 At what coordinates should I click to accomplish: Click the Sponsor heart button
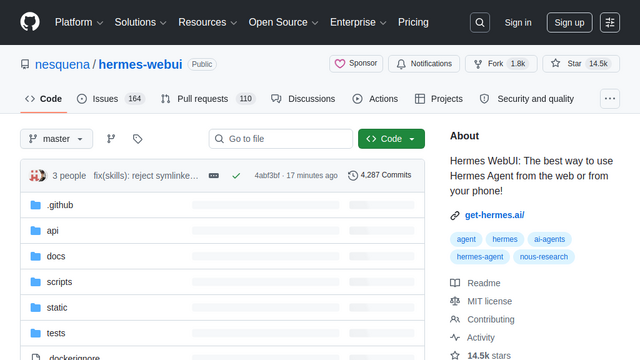tap(356, 64)
